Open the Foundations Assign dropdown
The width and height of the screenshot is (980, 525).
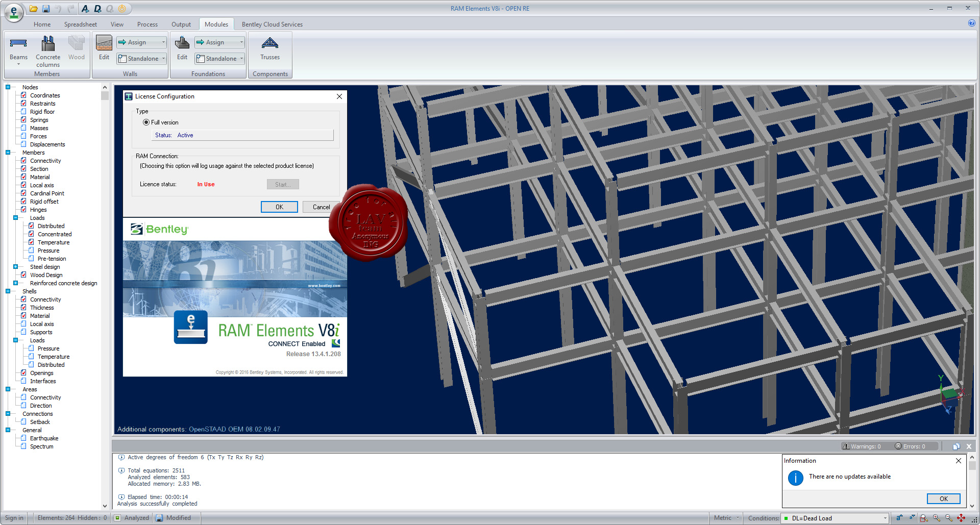219,42
